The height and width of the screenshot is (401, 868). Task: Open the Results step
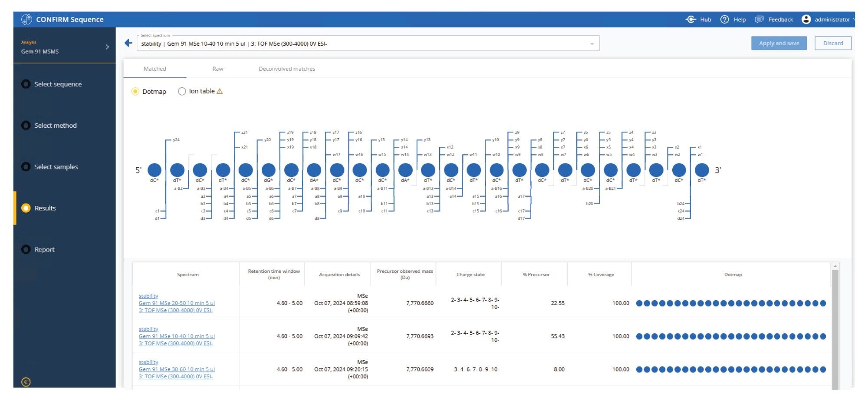(45, 208)
